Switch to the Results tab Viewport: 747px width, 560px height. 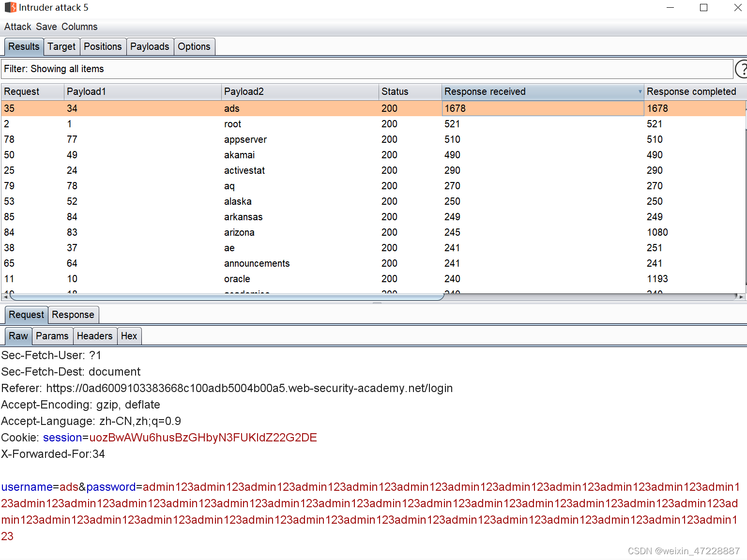pos(24,46)
